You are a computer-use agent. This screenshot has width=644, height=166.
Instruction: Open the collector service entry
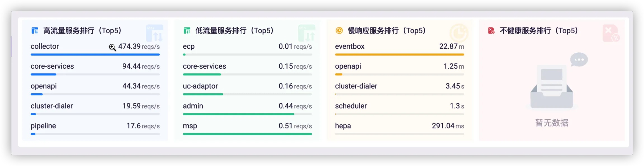click(x=45, y=46)
